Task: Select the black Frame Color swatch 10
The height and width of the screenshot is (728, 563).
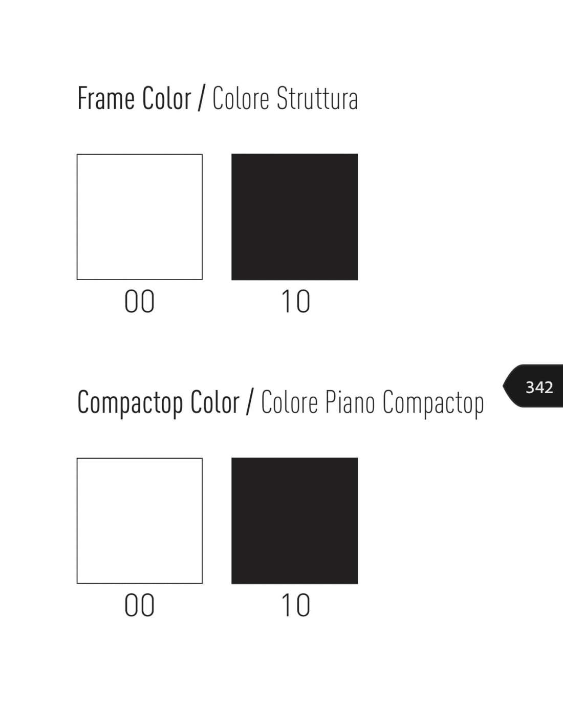Action: tap(294, 217)
